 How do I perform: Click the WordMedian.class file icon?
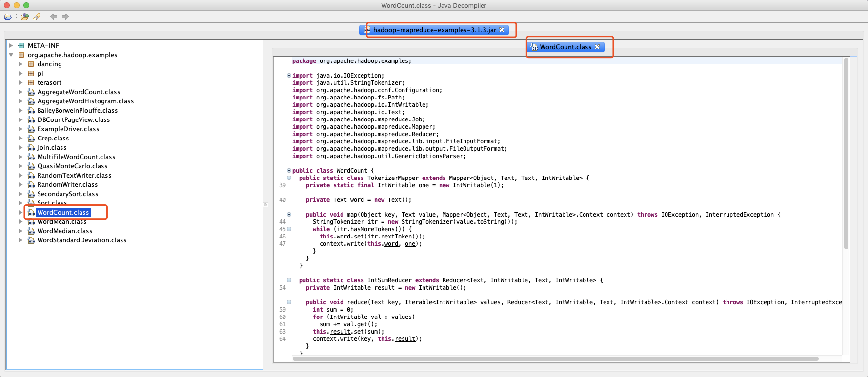(31, 231)
